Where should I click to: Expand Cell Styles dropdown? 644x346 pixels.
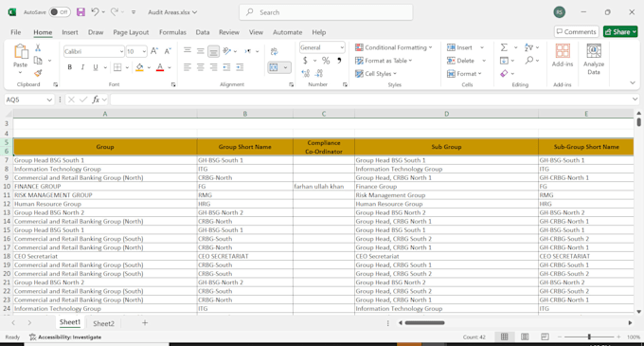click(x=395, y=74)
